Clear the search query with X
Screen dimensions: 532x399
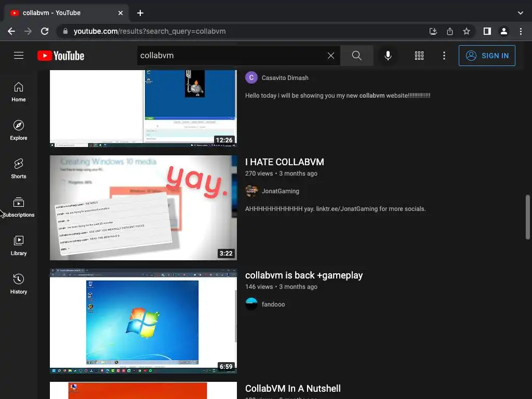click(331, 56)
